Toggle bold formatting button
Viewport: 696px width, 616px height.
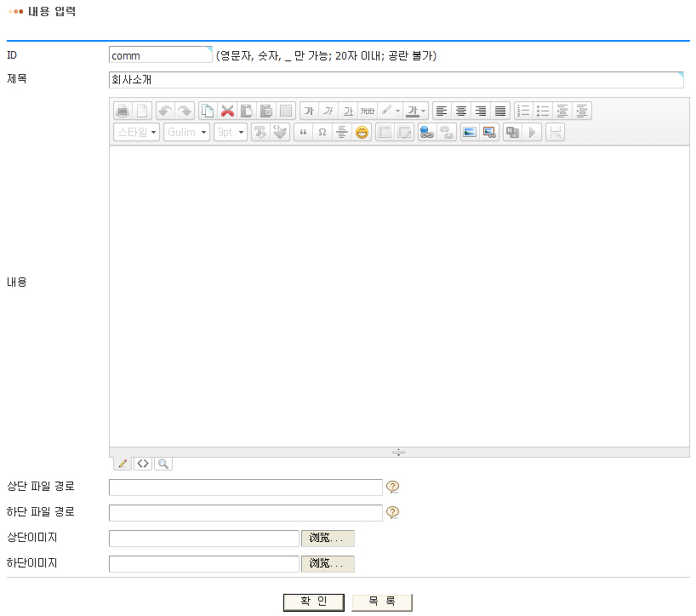click(x=309, y=111)
